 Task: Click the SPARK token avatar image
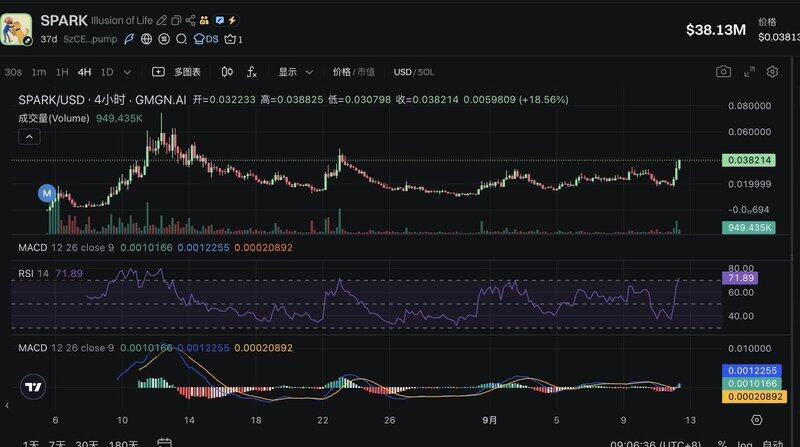pyautogui.click(x=16, y=30)
